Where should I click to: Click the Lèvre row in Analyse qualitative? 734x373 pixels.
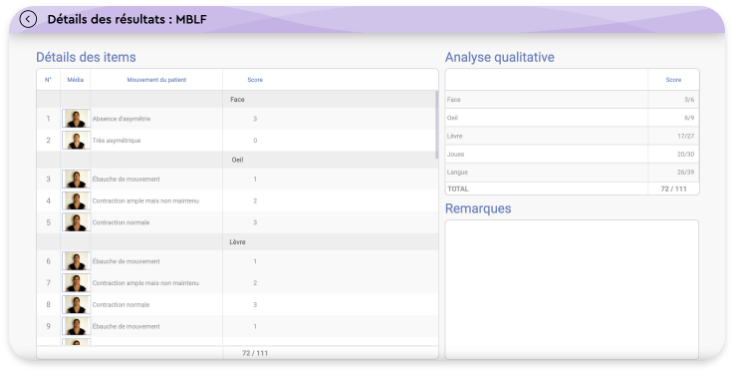click(572, 136)
